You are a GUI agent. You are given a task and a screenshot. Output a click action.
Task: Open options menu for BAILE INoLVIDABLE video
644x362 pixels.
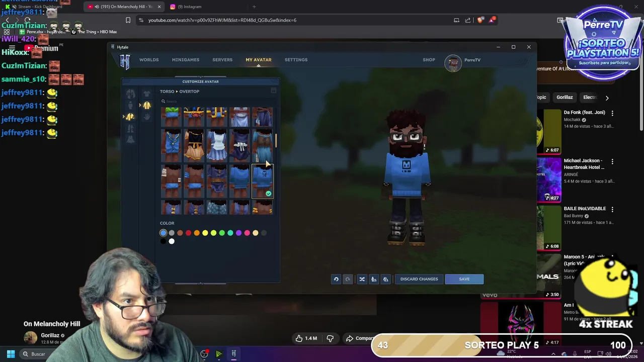pyautogui.click(x=612, y=209)
